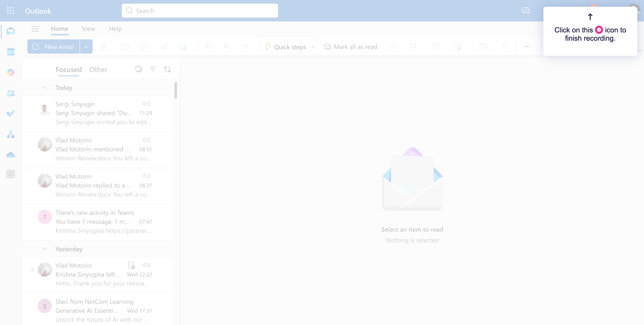Click the Flag message icon

413,47
